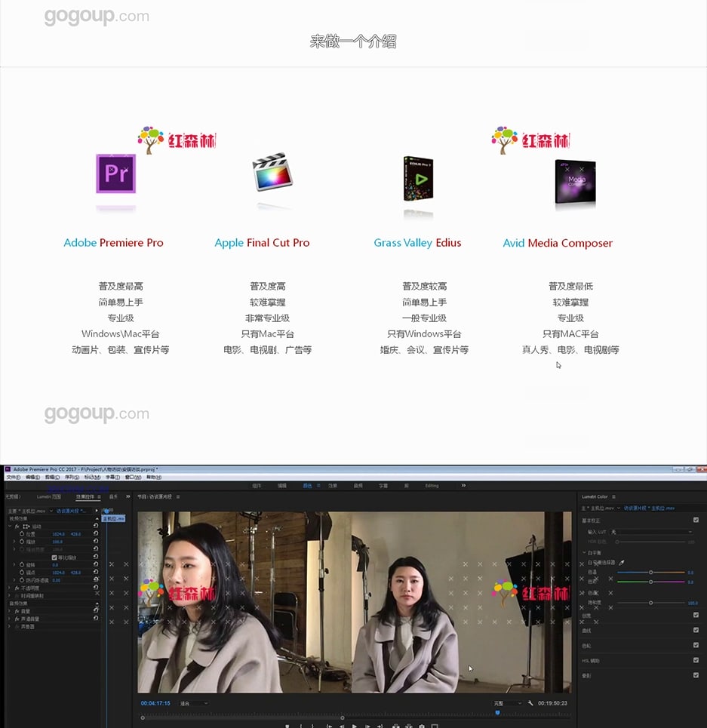Click the Avid Media Composer box icon

click(x=575, y=182)
